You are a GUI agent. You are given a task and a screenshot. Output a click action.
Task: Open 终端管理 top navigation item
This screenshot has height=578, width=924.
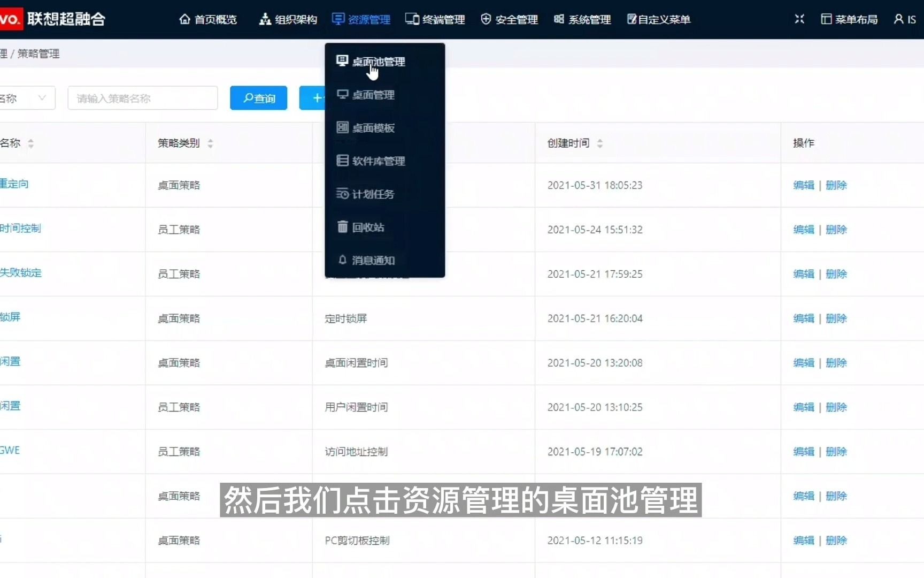[x=435, y=20]
